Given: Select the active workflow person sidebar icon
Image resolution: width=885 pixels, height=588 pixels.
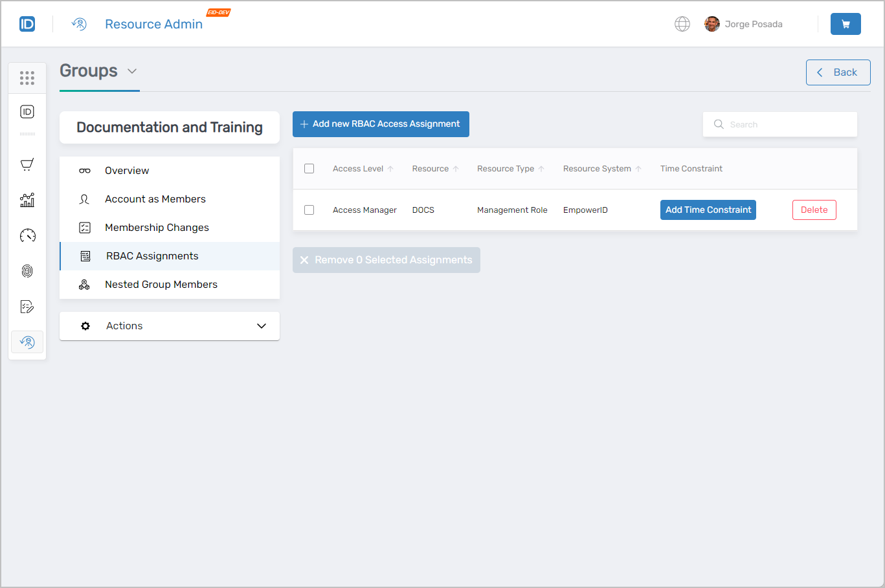Looking at the screenshot, I should tap(27, 342).
